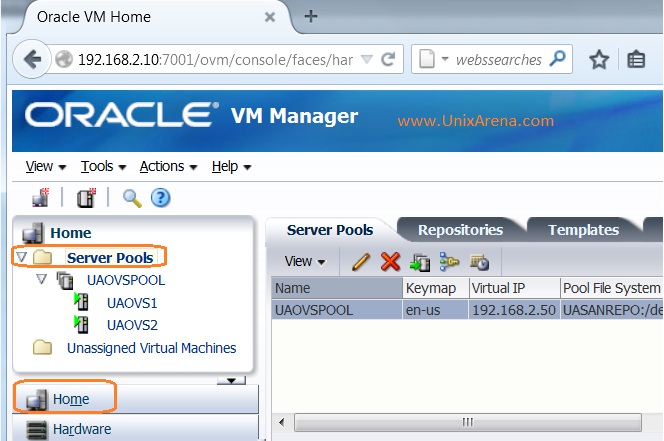Click the Create Server Pool toolbar icon
Image resolution: width=664 pixels, height=441 pixels.
pos(41,197)
